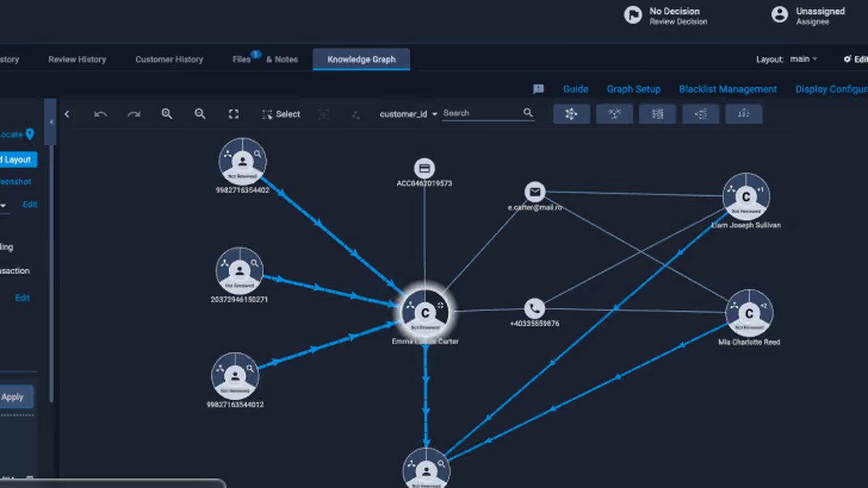
Task: Click the fifth layout button beside the search field
Action: point(744,114)
